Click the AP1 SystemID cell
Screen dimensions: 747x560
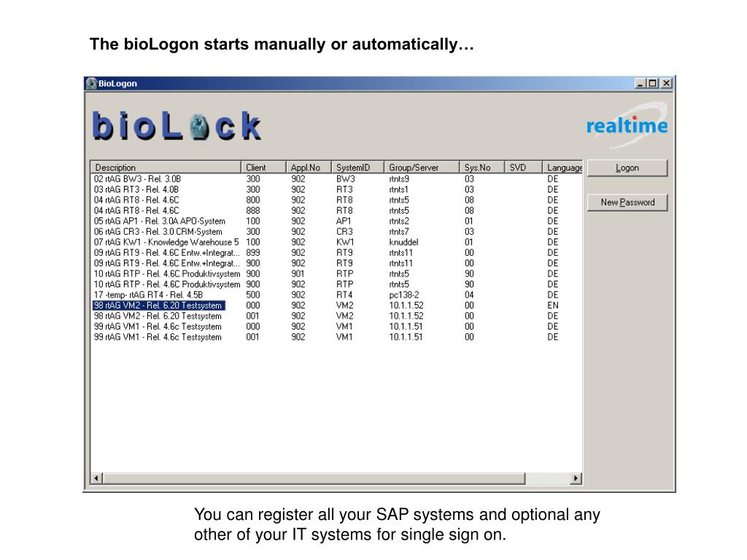(x=344, y=221)
